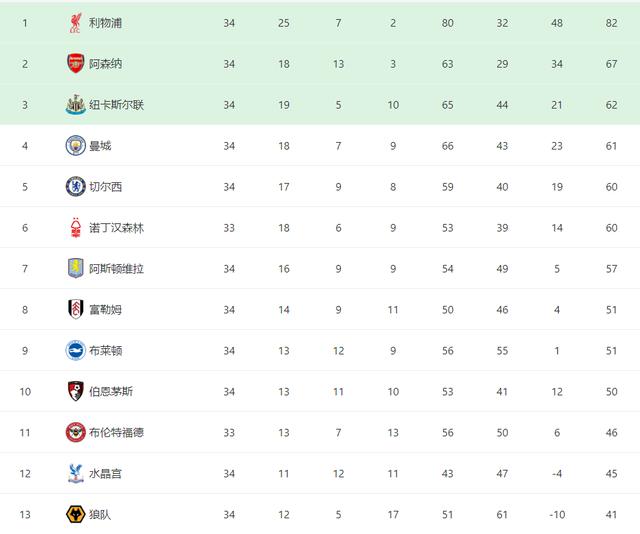The image size is (640, 534).
Task: Click the Brighton club crest icon
Action: point(75,350)
